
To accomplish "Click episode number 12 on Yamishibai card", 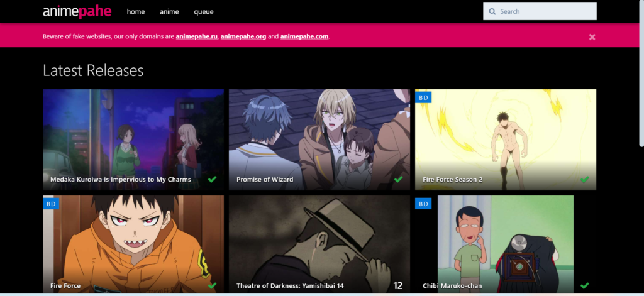I will pyautogui.click(x=397, y=286).
